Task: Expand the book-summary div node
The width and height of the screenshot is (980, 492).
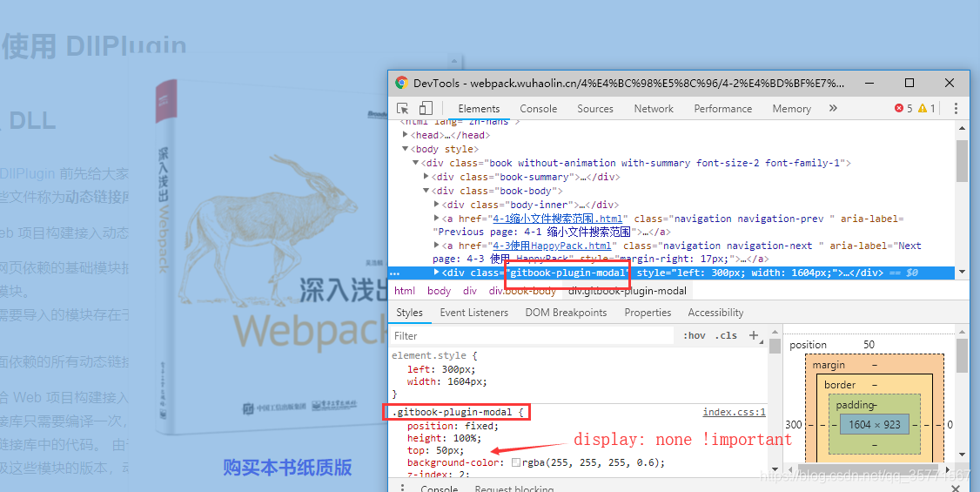Action: pyautogui.click(x=426, y=176)
